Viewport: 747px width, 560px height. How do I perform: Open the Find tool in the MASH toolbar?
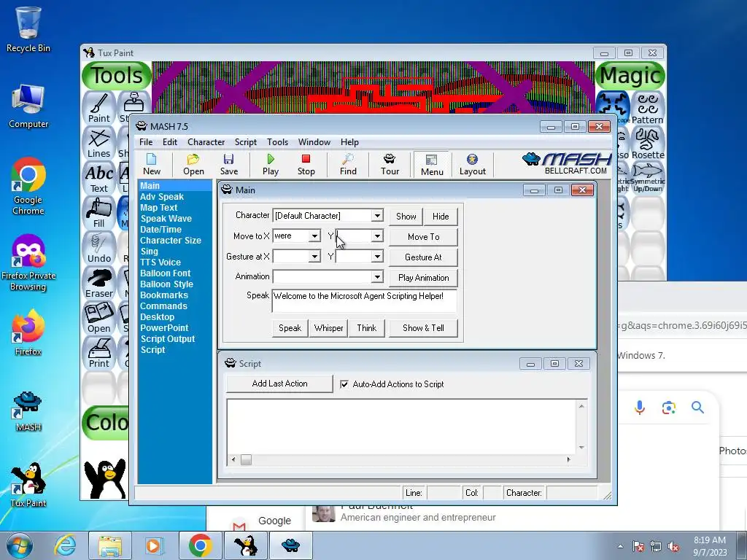[x=348, y=165]
